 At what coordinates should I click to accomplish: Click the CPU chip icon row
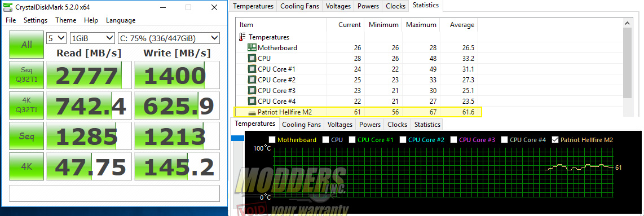pos(252,58)
